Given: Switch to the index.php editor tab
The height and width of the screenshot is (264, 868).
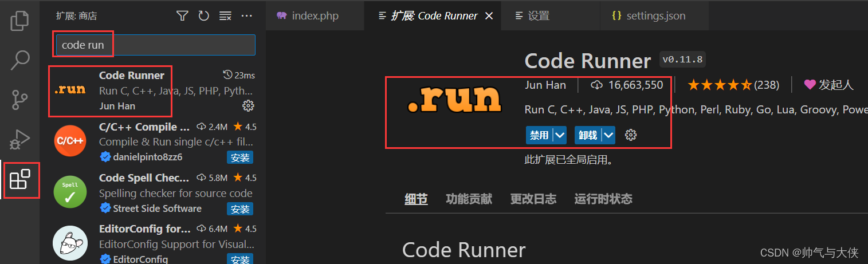Looking at the screenshot, I should [x=315, y=15].
